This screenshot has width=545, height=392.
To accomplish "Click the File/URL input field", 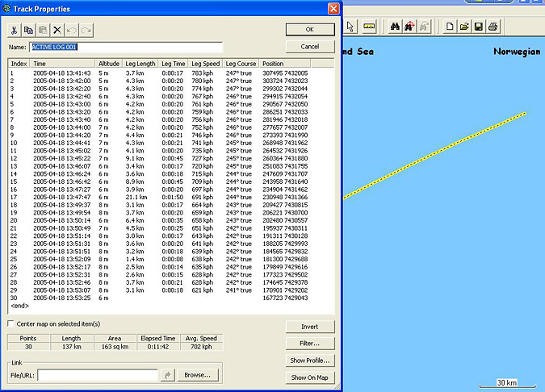I will pos(98,375).
